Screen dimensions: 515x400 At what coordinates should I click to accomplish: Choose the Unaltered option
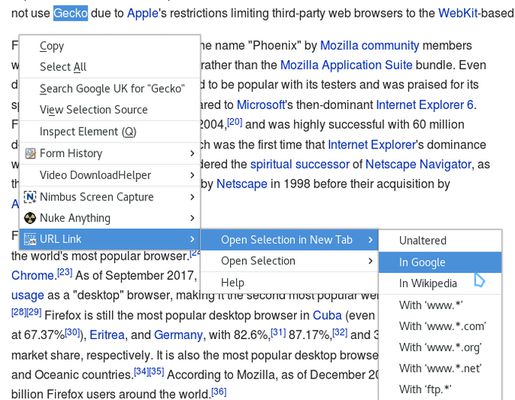pyautogui.click(x=440, y=240)
